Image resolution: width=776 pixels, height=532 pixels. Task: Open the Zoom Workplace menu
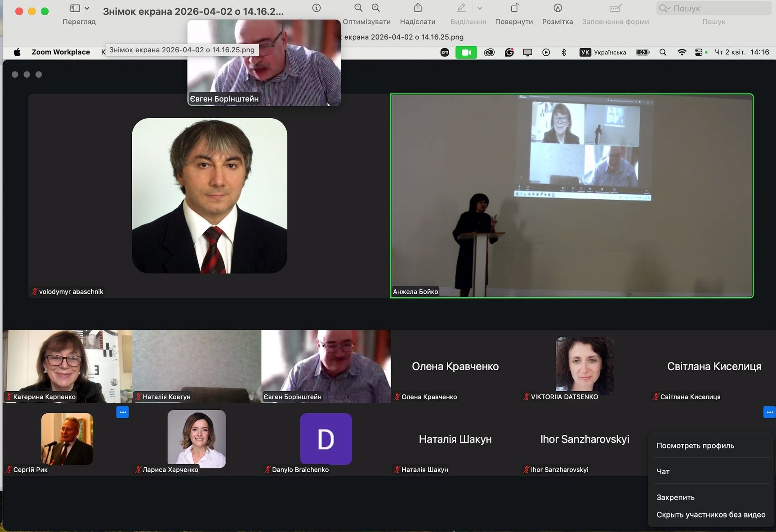pyautogui.click(x=61, y=52)
